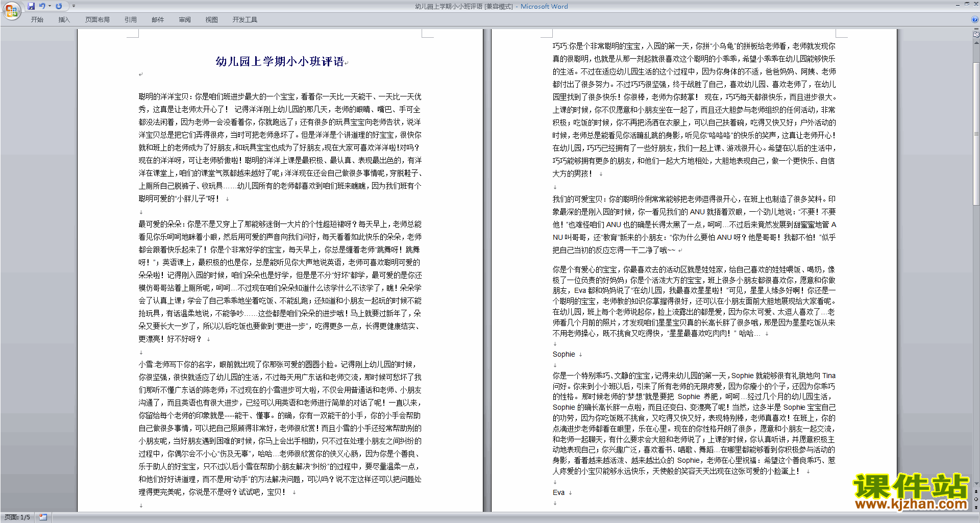Click the scrollbar down arrow
The width and height of the screenshot is (980, 523).
coord(976,484)
